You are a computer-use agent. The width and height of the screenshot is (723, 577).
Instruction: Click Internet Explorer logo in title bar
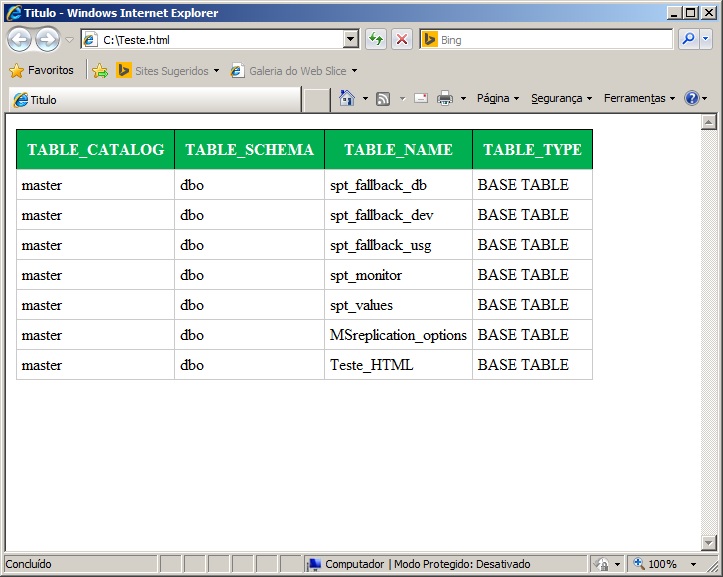(14, 12)
